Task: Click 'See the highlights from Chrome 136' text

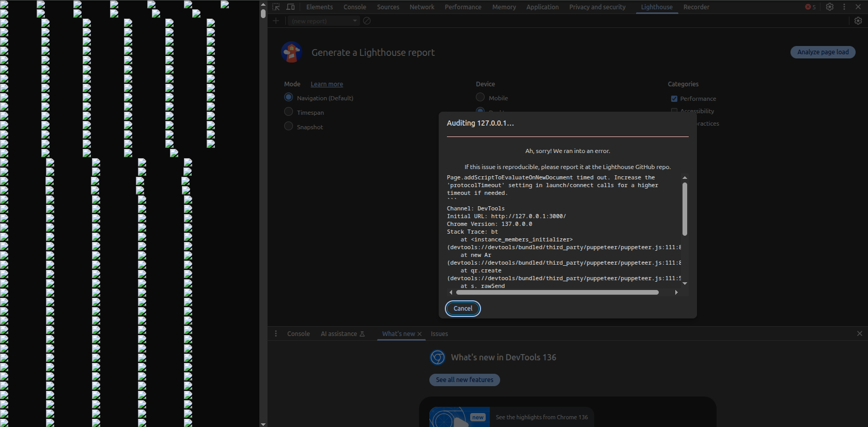Action: coord(542,417)
